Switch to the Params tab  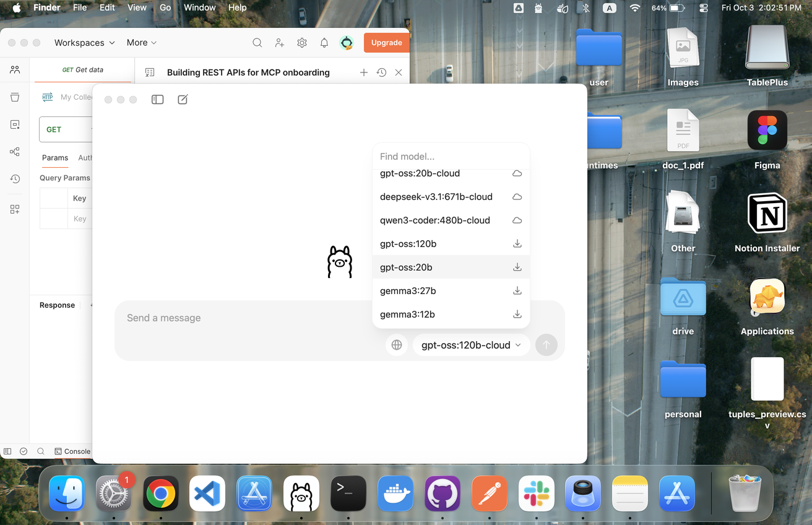[x=55, y=158]
